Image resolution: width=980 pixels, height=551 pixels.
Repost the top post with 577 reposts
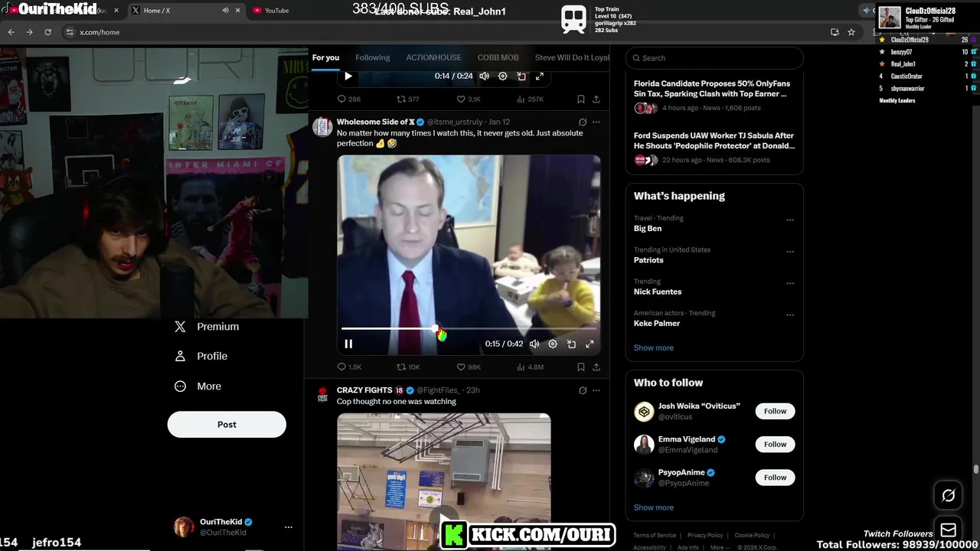pyautogui.click(x=407, y=99)
